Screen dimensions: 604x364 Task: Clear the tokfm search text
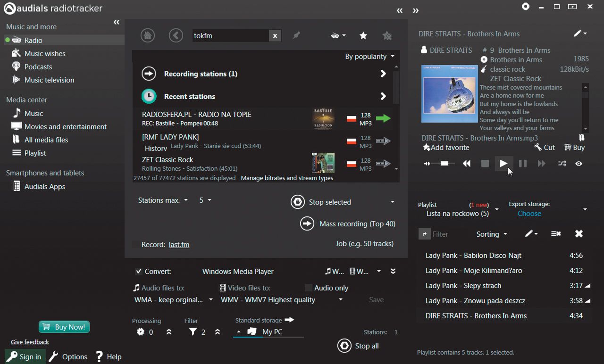[x=275, y=35]
